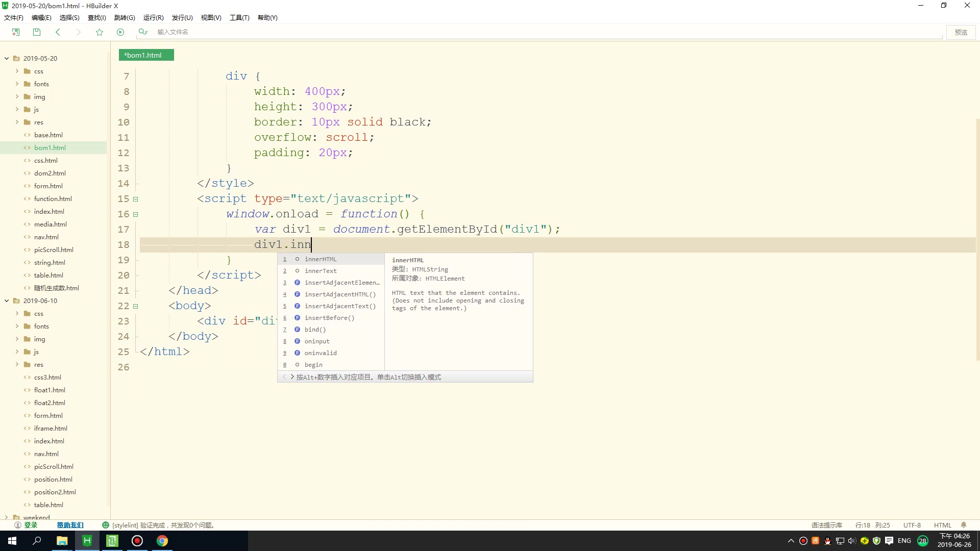Click the 预览 preview button
Image resolution: width=980 pixels, height=551 pixels.
tap(961, 32)
